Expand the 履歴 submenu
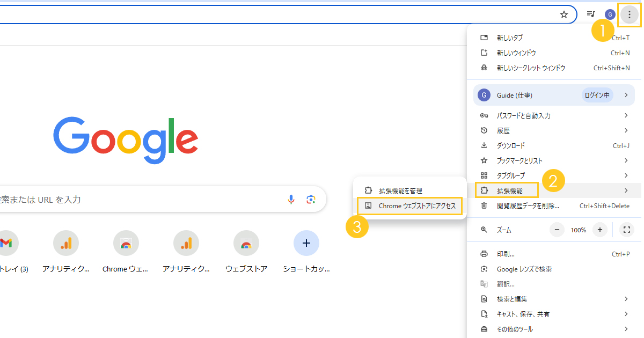Image resolution: width=644 pixels, height=338 pixels. (x=554, y=130)
